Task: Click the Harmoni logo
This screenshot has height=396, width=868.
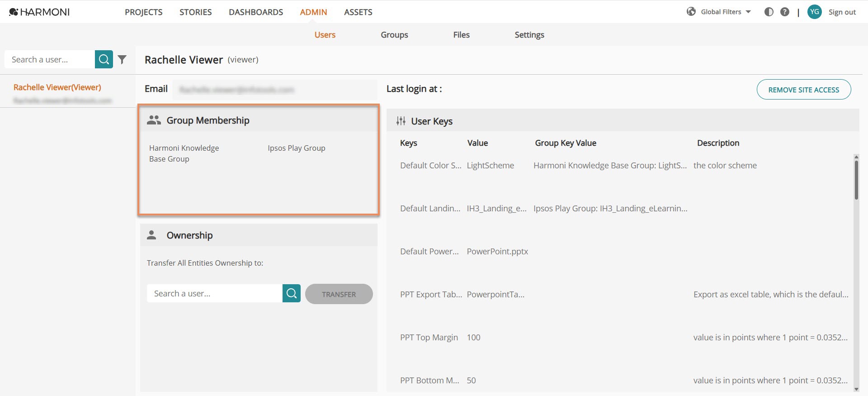Action: click(x=39, y=12)
